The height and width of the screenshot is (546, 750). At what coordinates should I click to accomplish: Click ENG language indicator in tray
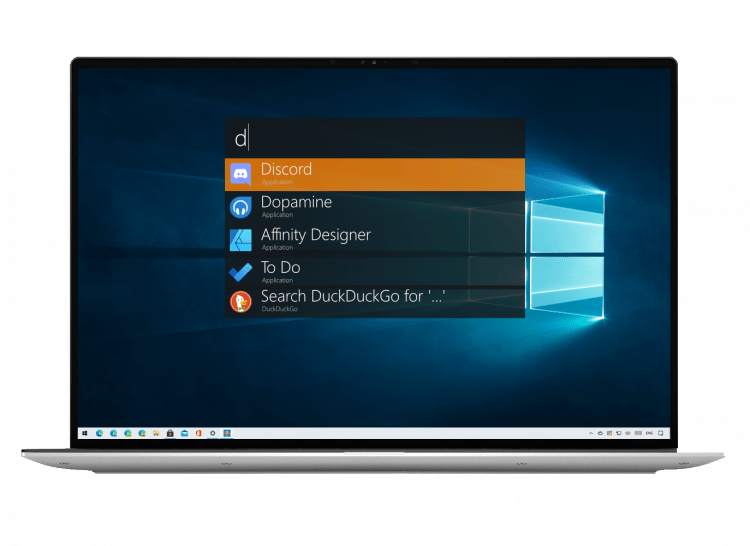click(x=649, y=433)
